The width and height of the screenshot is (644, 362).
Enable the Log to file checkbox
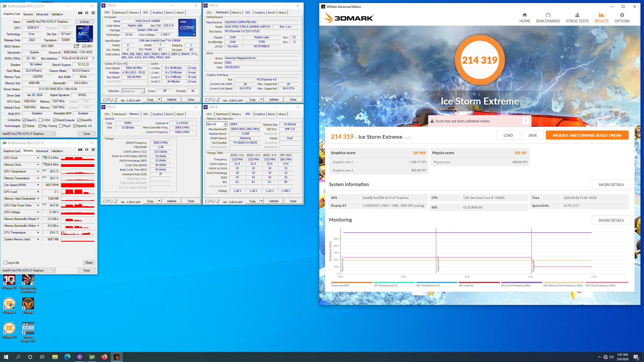pyautogui.click(x=5, y=263)
